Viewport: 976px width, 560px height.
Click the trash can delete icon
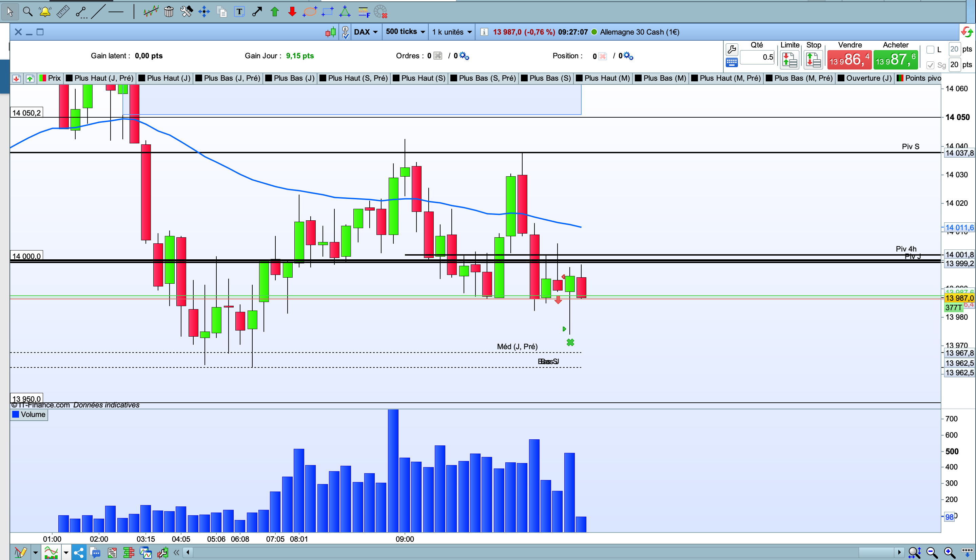[x=169, y=12]
